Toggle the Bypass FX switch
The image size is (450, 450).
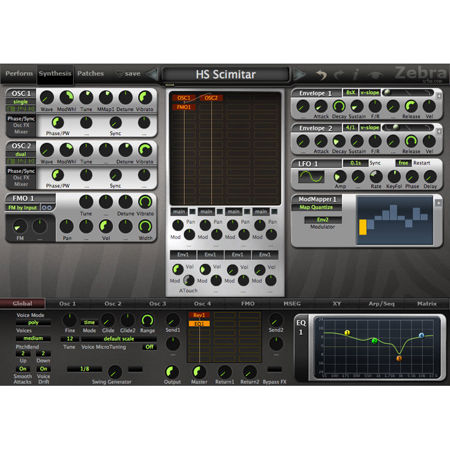coord(275,369)
